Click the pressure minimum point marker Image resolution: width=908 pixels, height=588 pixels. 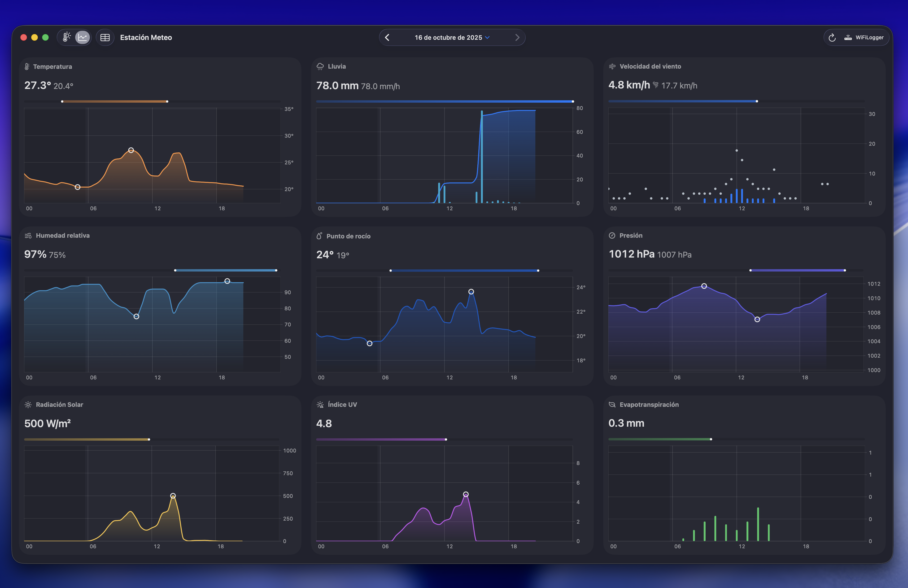(757, 319)
